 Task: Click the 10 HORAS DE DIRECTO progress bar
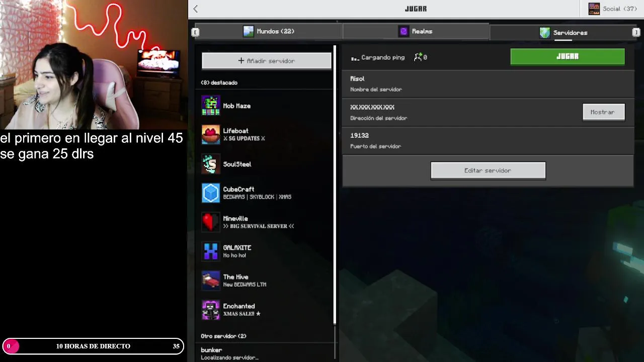pyautogui.click(x=93, y=346)
